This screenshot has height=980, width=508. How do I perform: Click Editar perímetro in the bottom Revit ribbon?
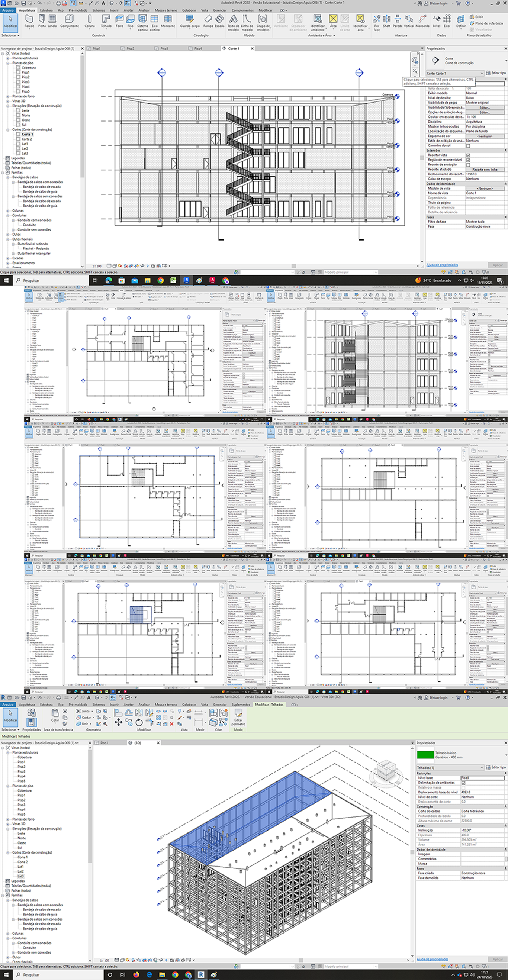[238, 717]
